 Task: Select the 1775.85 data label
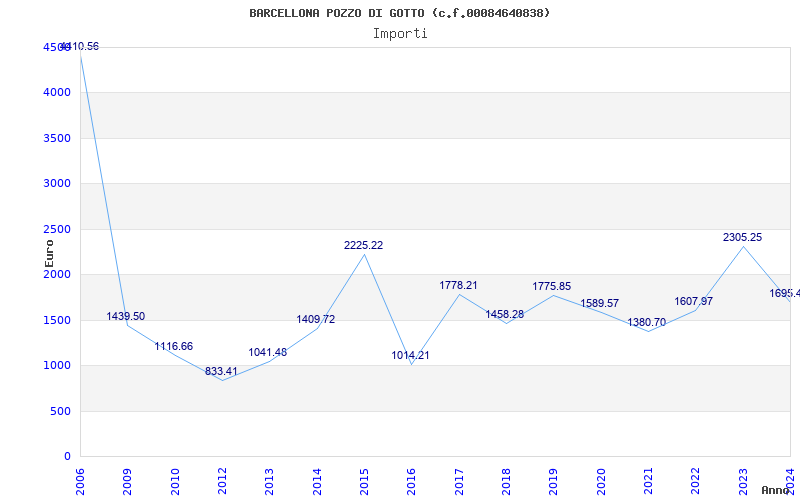point(552,287)
